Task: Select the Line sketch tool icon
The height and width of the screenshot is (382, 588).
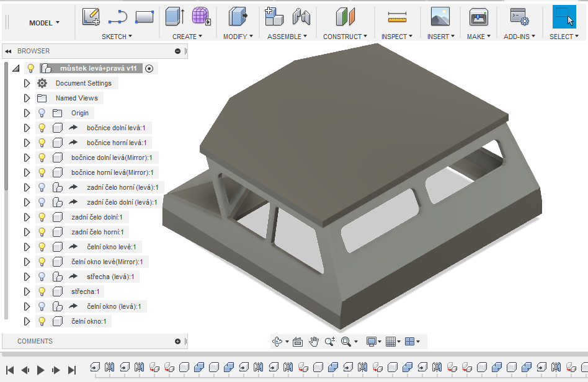Action: point(118,17)
